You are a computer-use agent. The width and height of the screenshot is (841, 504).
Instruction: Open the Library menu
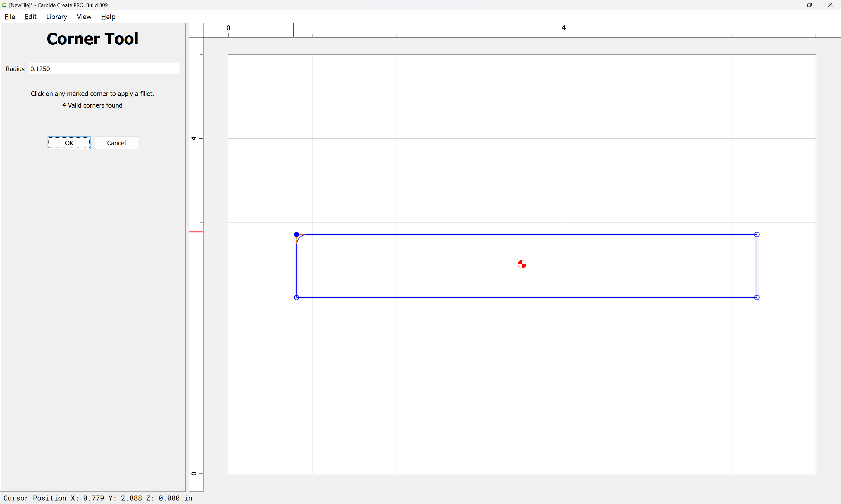coord(56,17)
